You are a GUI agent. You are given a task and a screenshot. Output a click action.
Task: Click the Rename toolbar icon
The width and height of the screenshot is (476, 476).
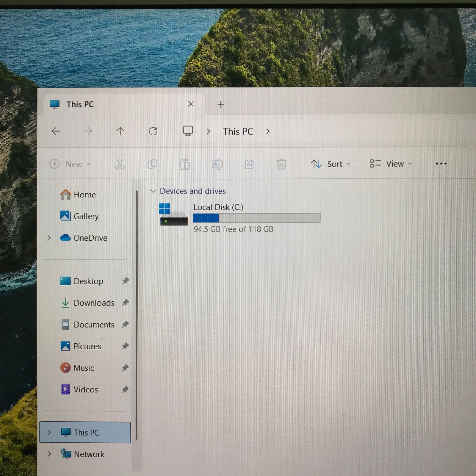217,164
